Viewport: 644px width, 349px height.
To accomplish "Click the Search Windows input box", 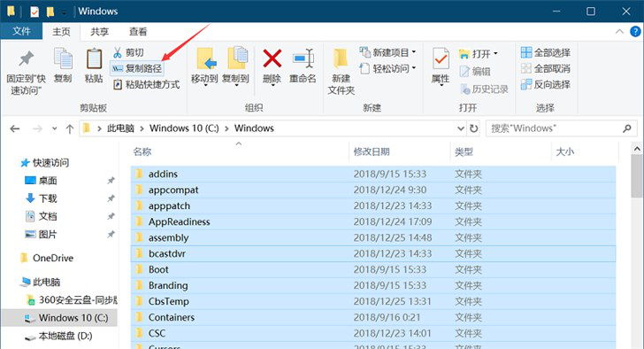I will (556, 128).
